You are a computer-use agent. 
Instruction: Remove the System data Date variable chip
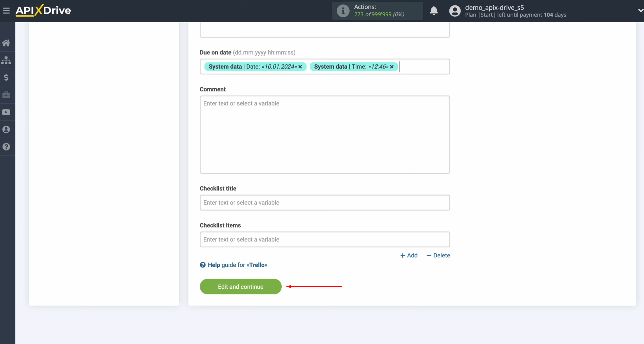click(x=300, y=67)
